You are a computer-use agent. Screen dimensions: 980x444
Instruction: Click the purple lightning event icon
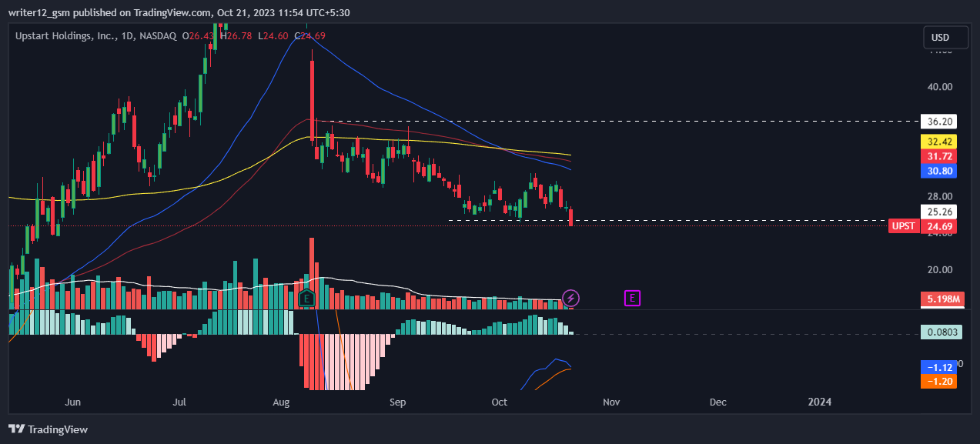click(x=570, y=298)
